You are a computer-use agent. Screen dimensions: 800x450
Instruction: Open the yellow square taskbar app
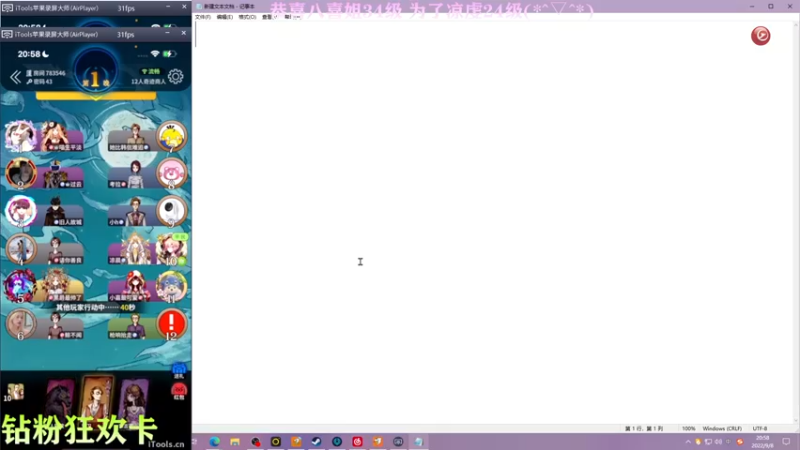coord(276,441)
